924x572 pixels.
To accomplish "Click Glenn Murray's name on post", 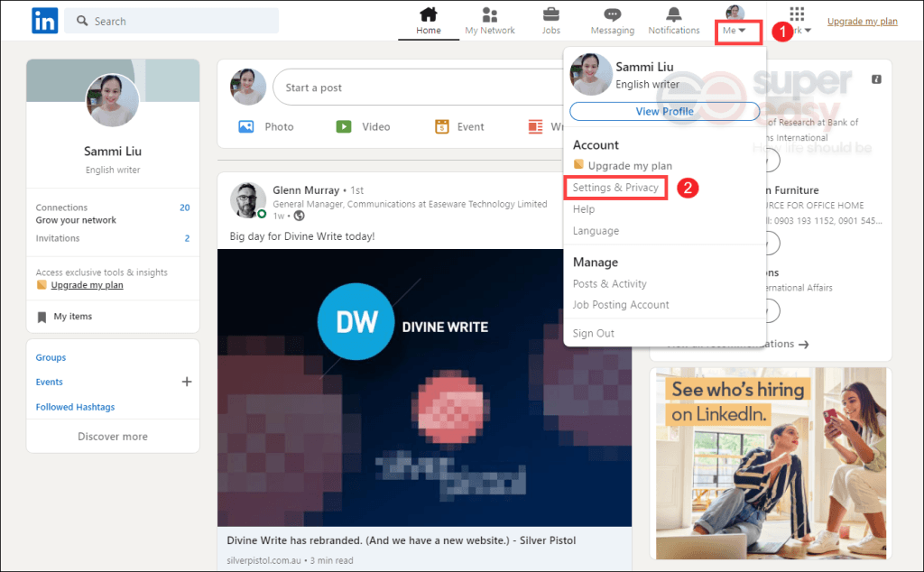I will click(x=306, y=190).
